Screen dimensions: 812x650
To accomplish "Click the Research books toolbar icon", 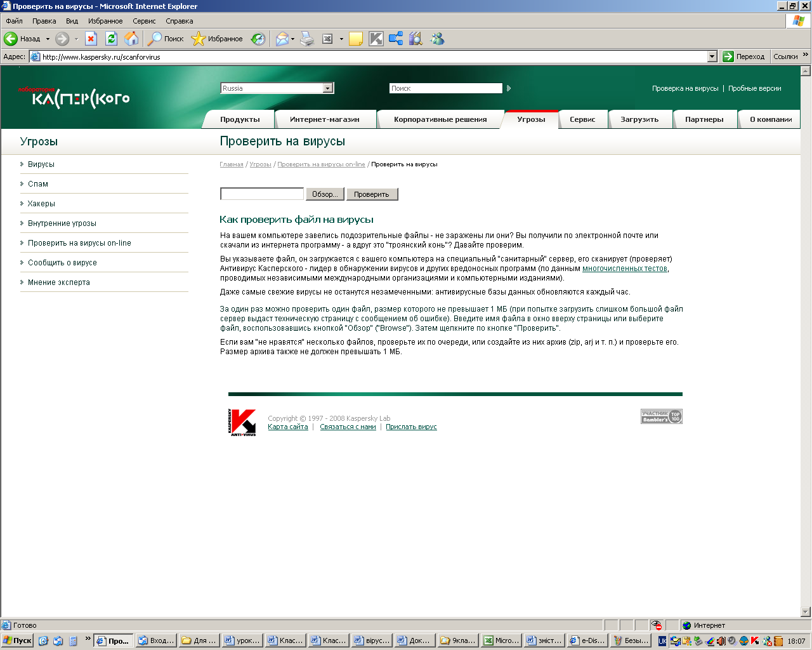I will point(416,39).
